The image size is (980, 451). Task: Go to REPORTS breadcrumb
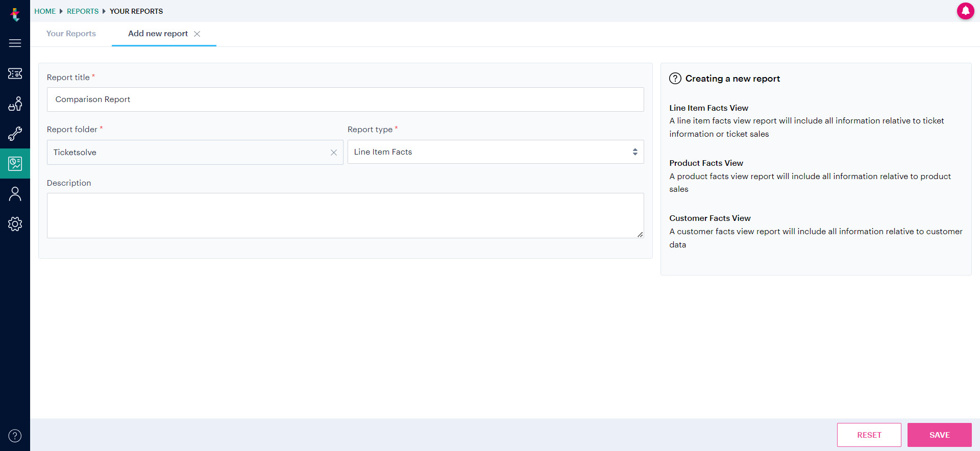(83, 11)
